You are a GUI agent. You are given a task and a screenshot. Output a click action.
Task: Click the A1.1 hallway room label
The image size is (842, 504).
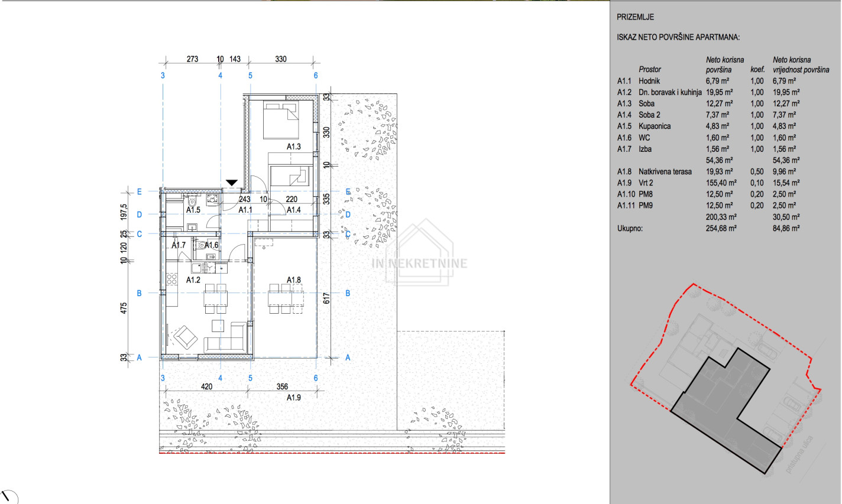pos(245,210)
